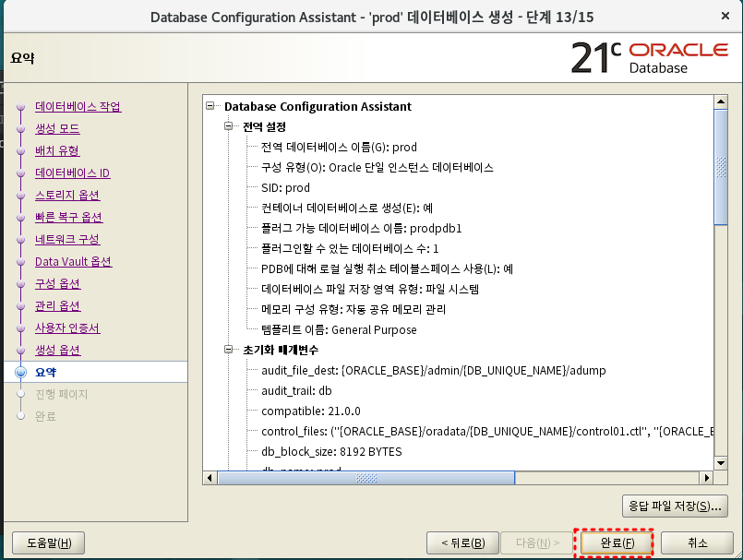Navigate to 빠른 복구 옵션 step
The image size is (743, 560).
68,218
